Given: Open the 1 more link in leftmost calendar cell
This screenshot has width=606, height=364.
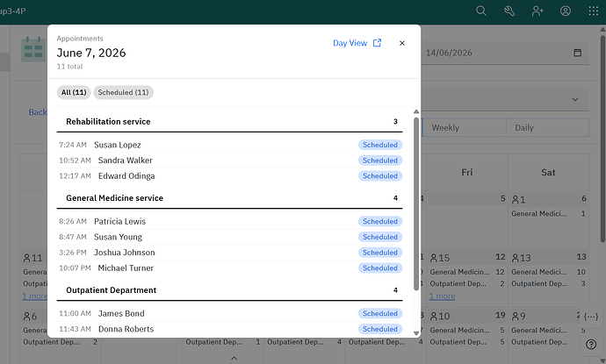Looking at the screenshot, I should [35, 296].
